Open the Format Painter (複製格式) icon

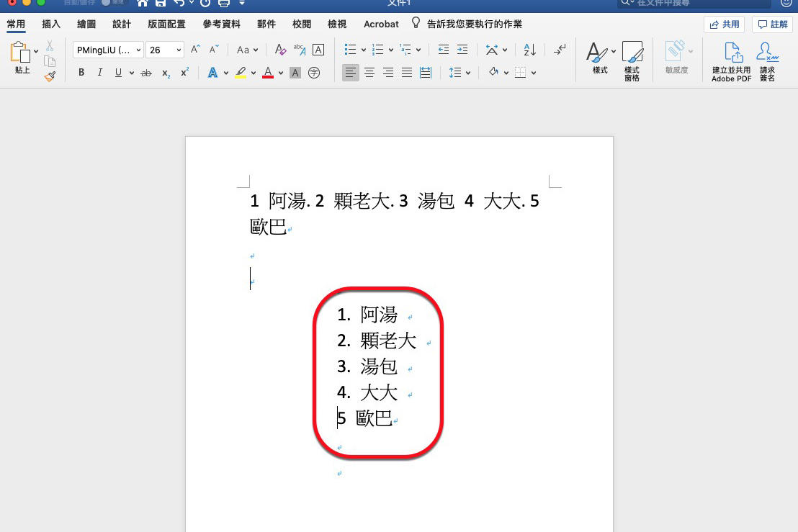[x=50, y=76]
